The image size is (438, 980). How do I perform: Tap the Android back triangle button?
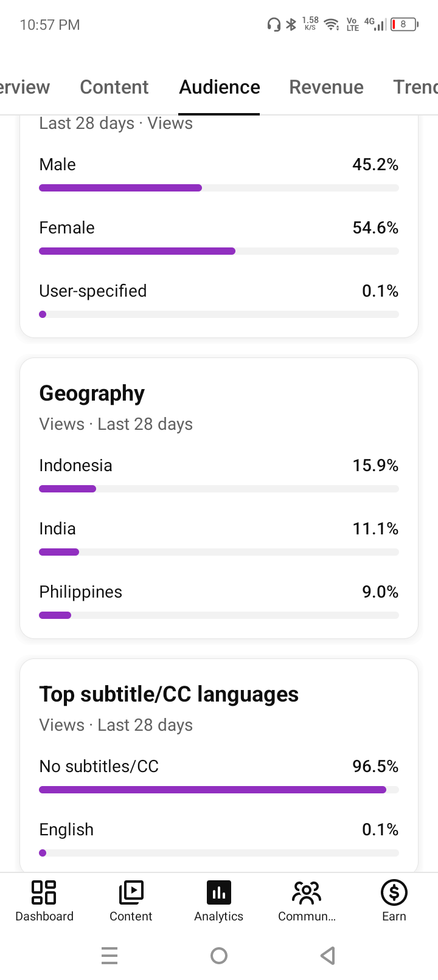pos(328,956)
